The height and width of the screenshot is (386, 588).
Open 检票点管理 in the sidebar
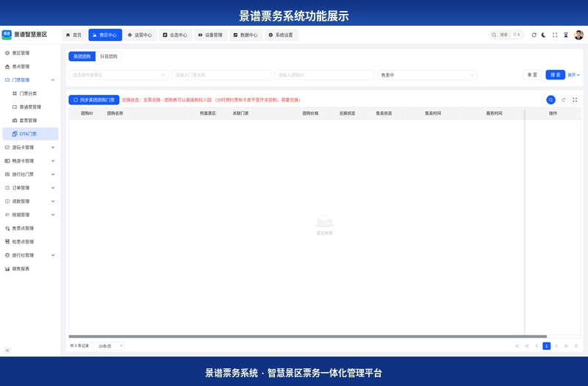[x=30, y=242]
